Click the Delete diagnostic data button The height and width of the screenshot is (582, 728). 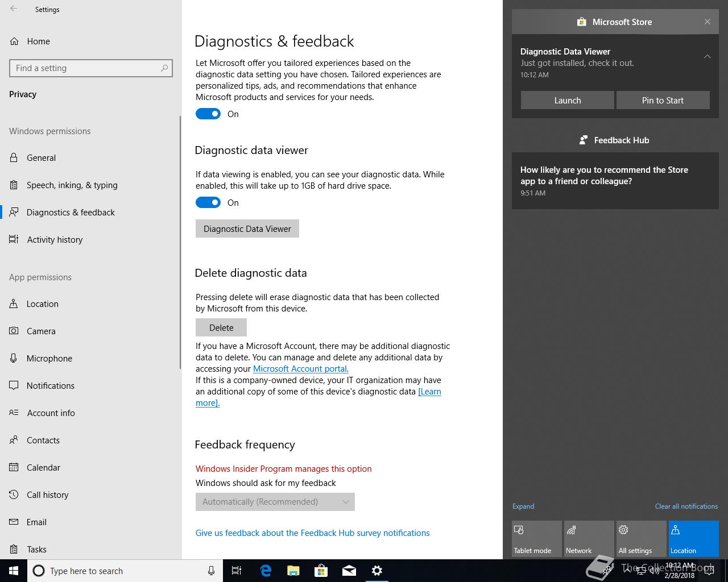coord(221,327)
